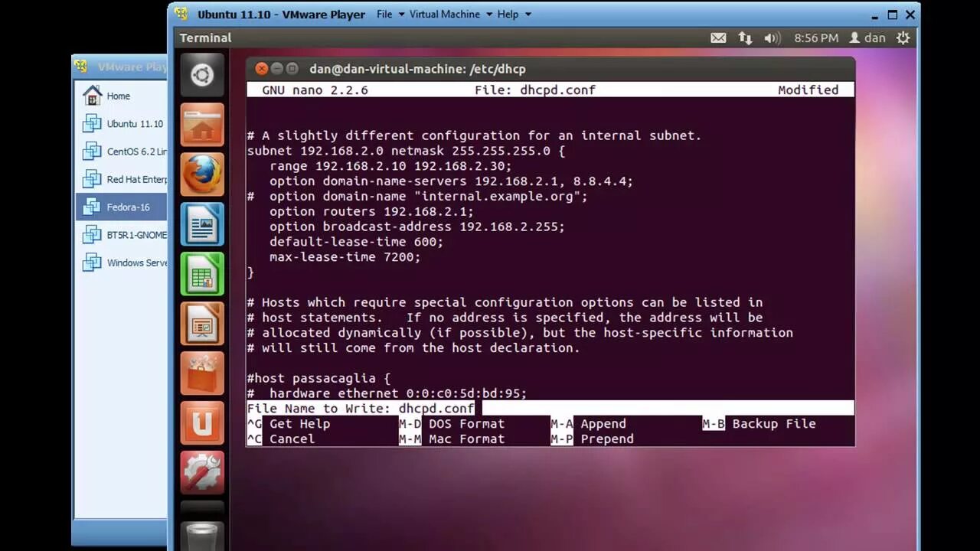The height and width of the screenshot is (551, 980).
Task: Click the 'option domain-name-servers' line
Action: point(451,181)
